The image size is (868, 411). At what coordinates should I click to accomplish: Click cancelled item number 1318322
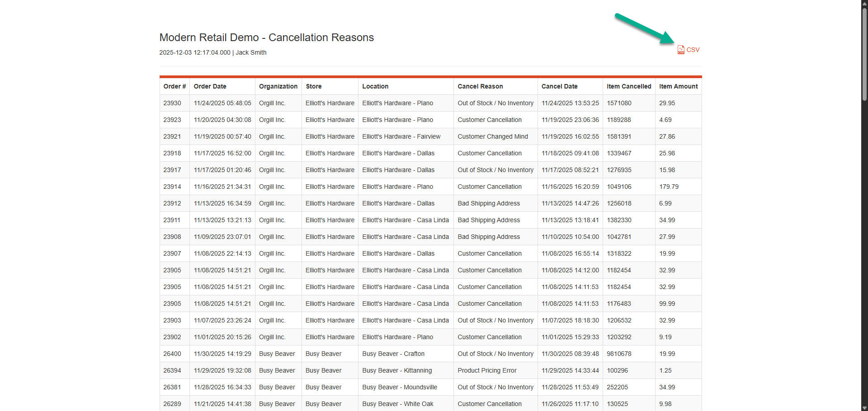pos(619,253)
